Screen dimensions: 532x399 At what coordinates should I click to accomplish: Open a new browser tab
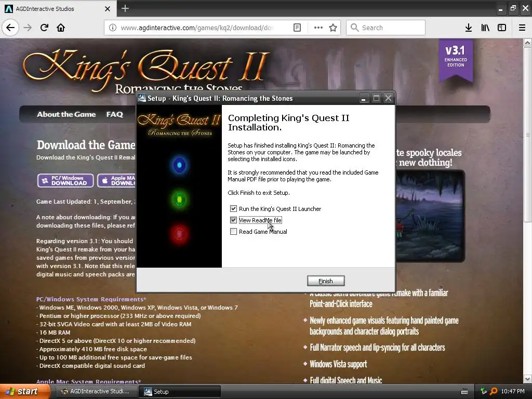click(125, 8)
